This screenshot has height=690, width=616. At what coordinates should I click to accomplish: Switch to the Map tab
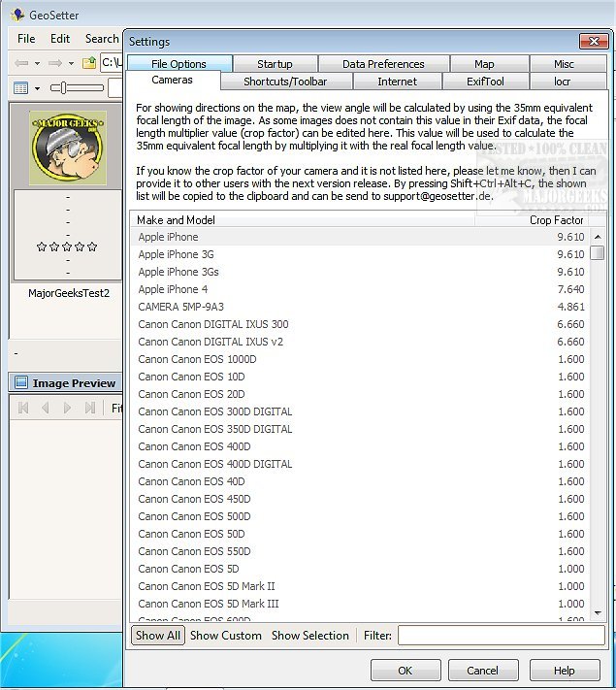tap(484, 64)
